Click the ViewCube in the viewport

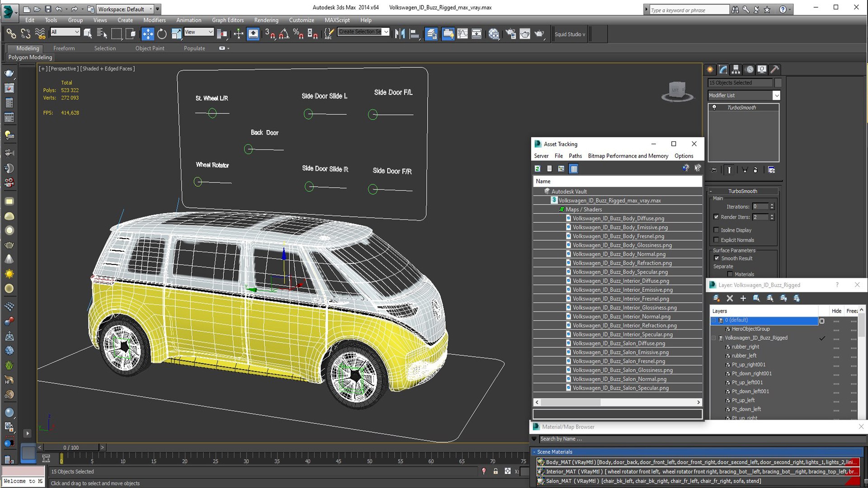coord(677,91)
